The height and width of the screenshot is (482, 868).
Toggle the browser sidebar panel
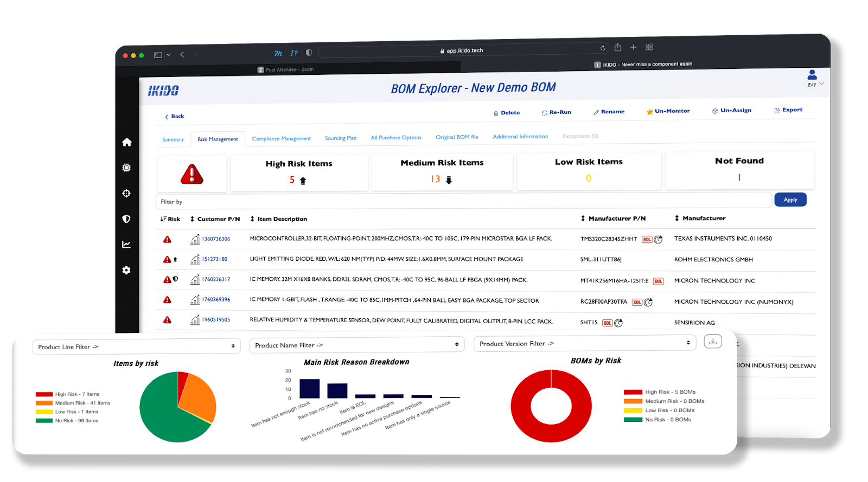coord(158,55)
